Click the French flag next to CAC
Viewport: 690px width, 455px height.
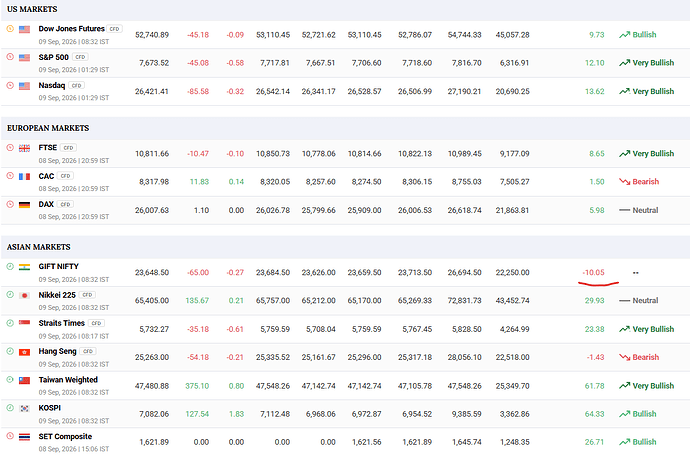click(24, 176)
